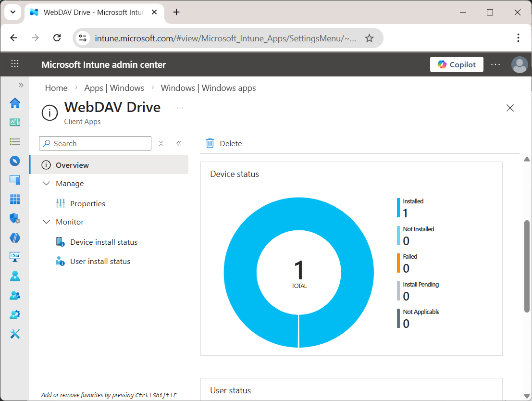
Task: Open the Dashboard icon below Home
Action: click(x=15, y=122)
